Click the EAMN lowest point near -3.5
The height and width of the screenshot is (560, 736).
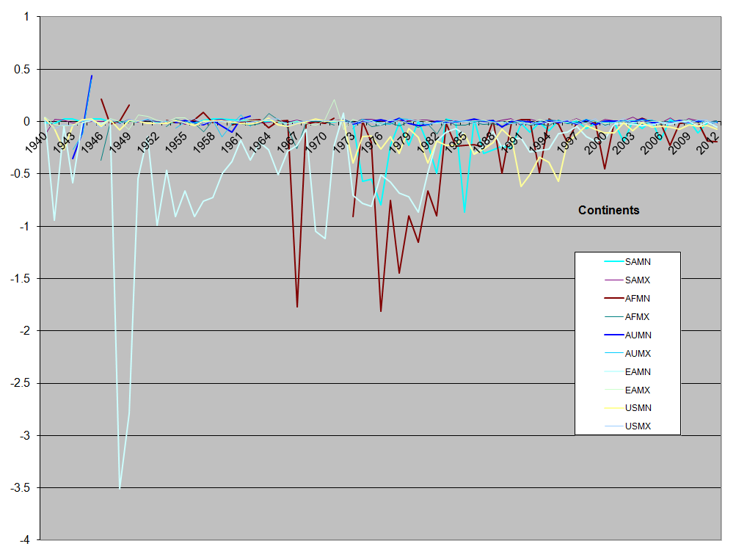[120, 487]
